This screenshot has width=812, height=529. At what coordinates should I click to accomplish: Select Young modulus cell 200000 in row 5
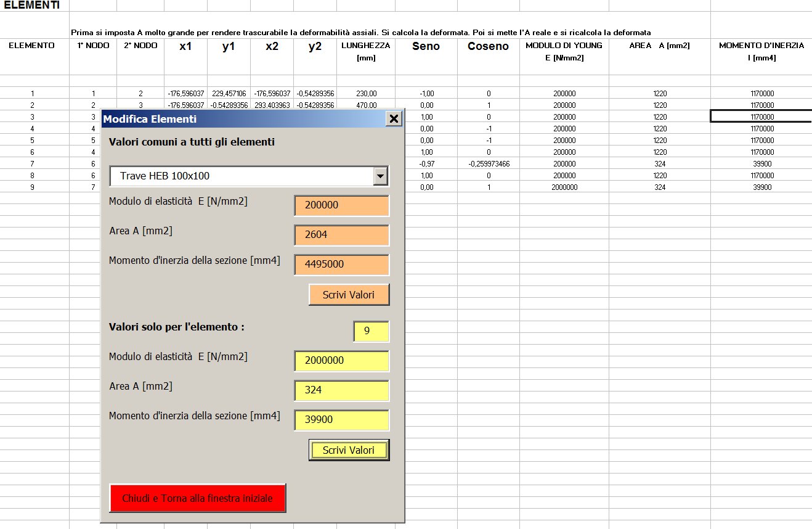(x=564, y=141)
